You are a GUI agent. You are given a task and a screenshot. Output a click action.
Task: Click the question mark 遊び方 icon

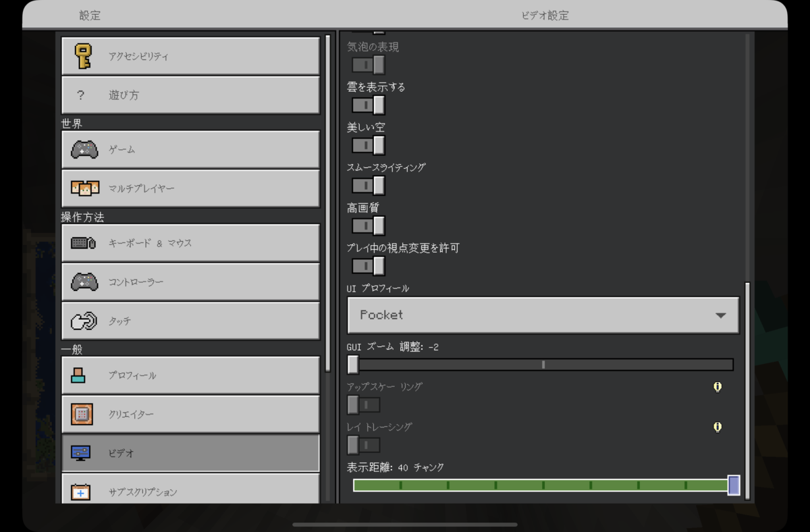pos(81,95)
